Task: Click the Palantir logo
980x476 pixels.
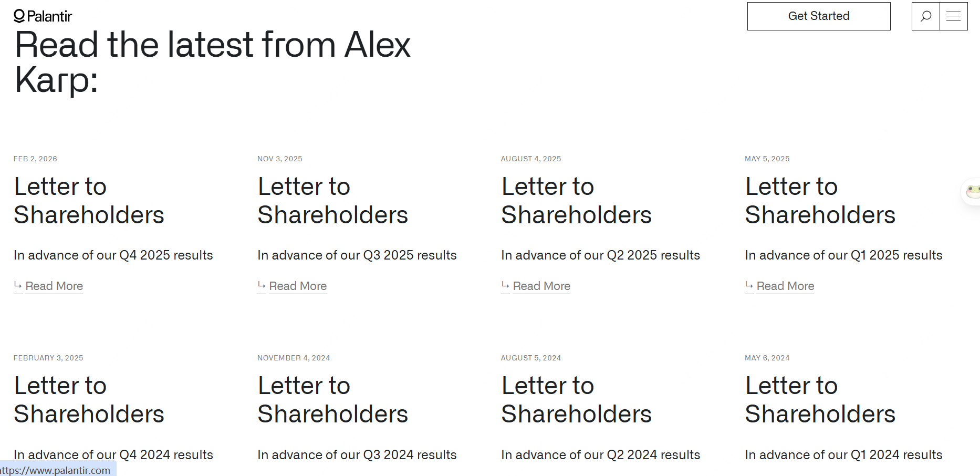Action: coord(43,16)
